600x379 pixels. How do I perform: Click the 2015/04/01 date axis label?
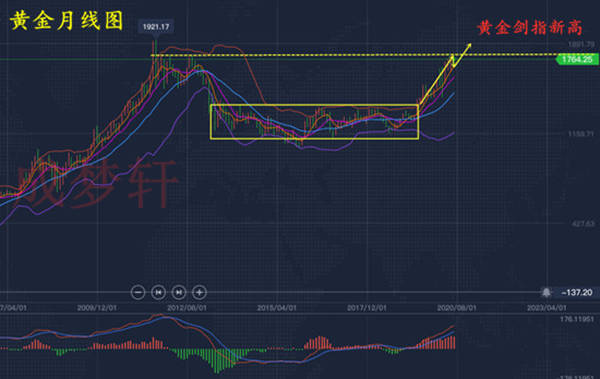click(x=277, y=308)
